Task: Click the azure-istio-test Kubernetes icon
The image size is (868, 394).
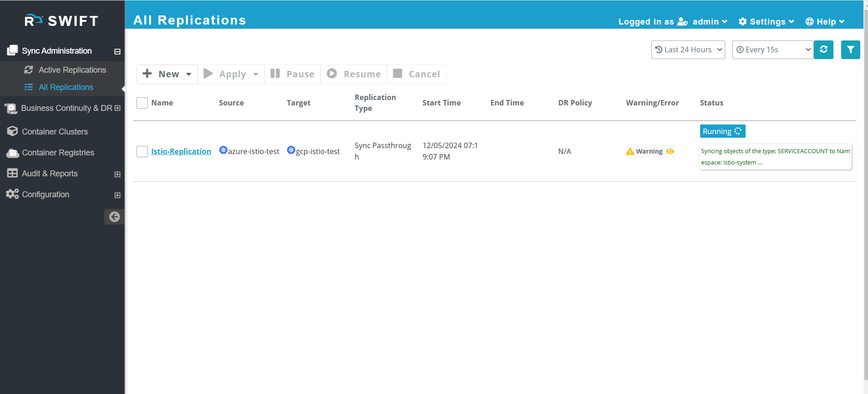Action: point(223,150)
